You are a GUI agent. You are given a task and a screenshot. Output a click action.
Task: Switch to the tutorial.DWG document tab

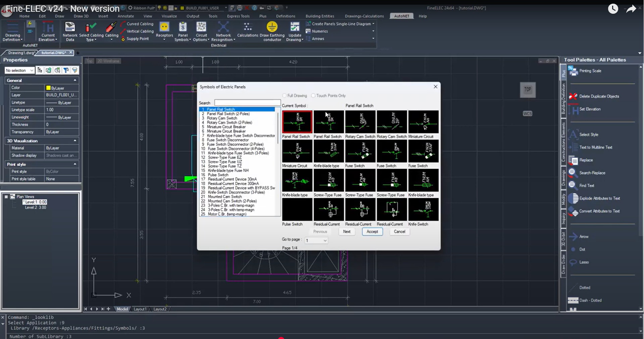pyautogui.click(x=54, y=53)
